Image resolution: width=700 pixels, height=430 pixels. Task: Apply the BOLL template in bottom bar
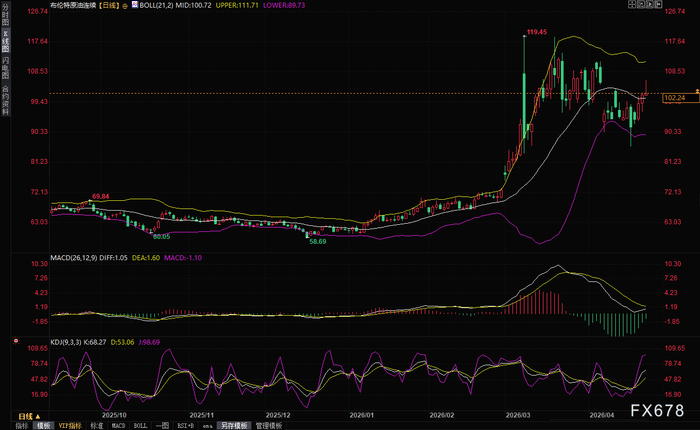[x=140, y=426]
